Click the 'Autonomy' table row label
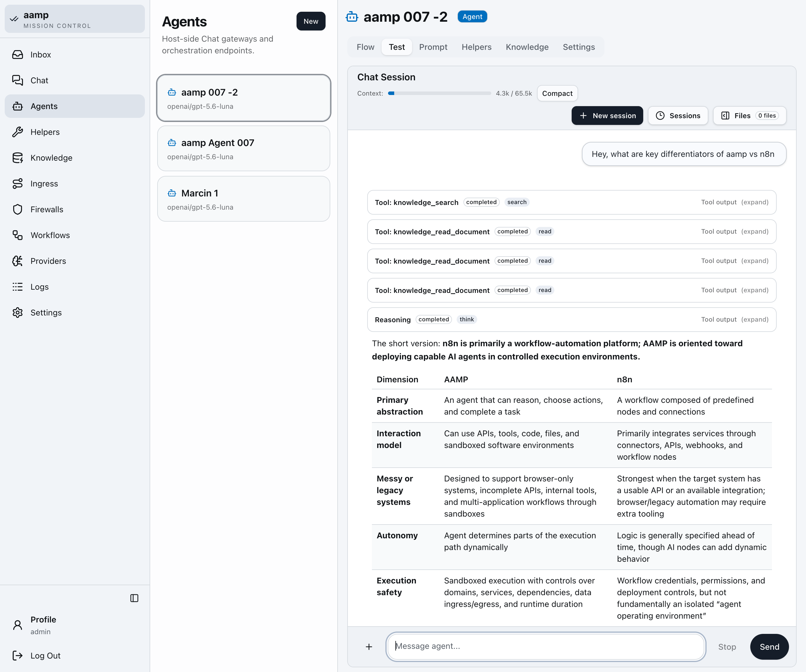The image size is (806, 672). pos(397,535)
